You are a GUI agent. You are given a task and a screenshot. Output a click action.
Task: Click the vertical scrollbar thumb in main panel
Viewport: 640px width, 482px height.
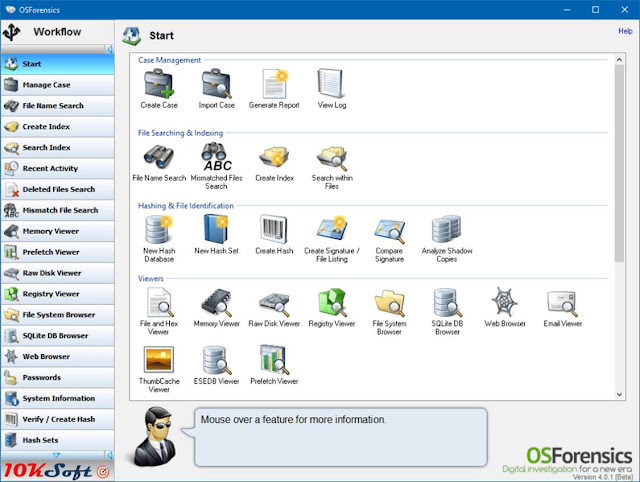click(x=619, y=163)
